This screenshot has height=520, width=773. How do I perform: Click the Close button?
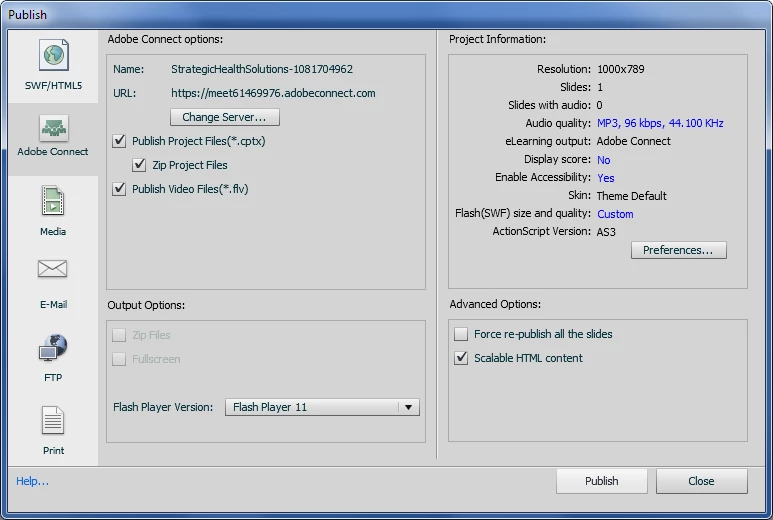702,481
